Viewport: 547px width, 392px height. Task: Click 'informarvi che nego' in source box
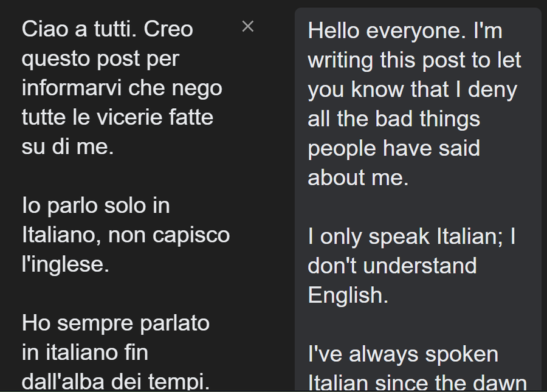pyautogui.click(x=122, y=88)
